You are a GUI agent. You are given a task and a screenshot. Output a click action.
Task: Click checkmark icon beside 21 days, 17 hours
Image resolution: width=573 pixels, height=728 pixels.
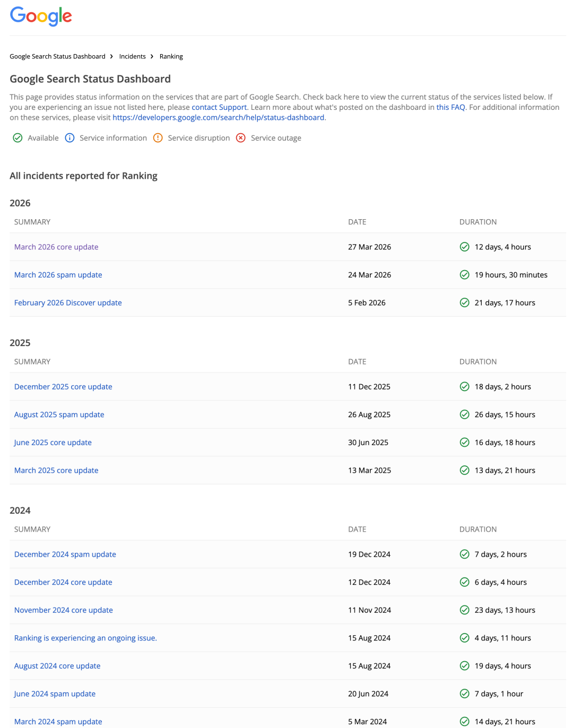(x=464, y=302)
